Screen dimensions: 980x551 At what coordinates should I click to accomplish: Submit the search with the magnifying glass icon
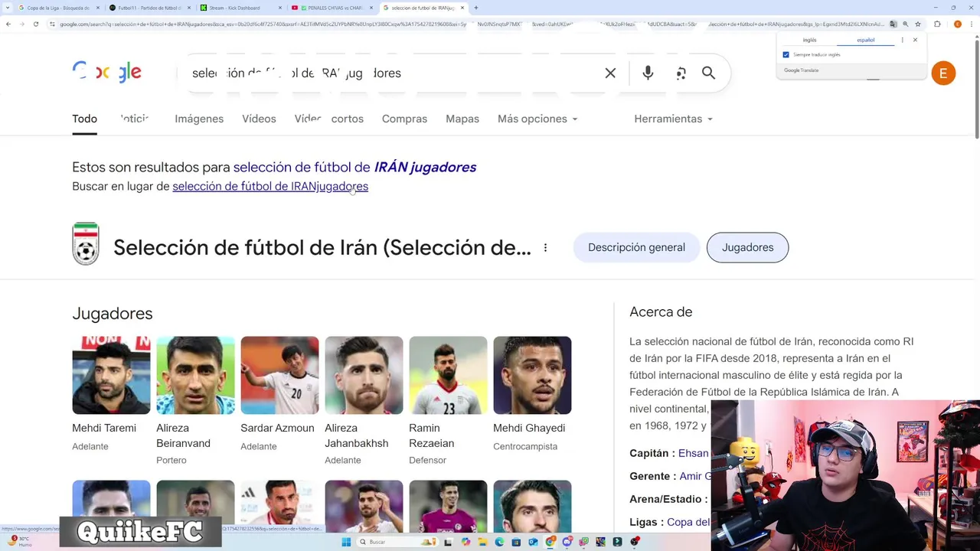pos(708,73)
